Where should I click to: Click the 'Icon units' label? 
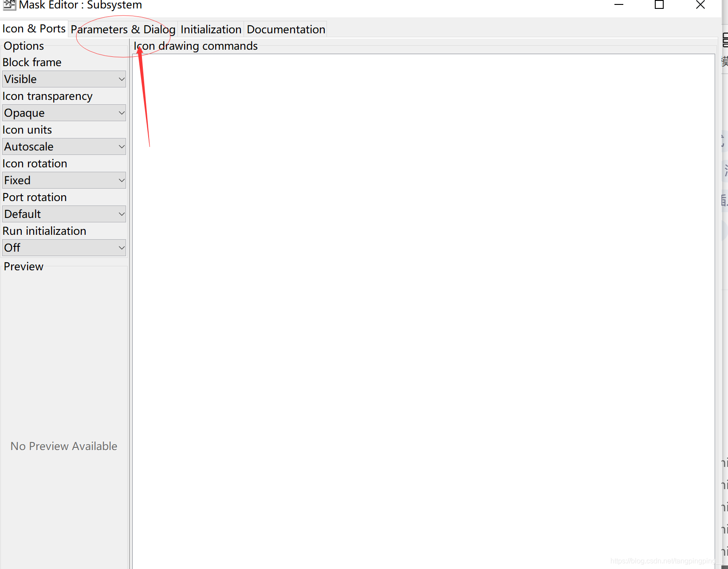tap(27, 130)
